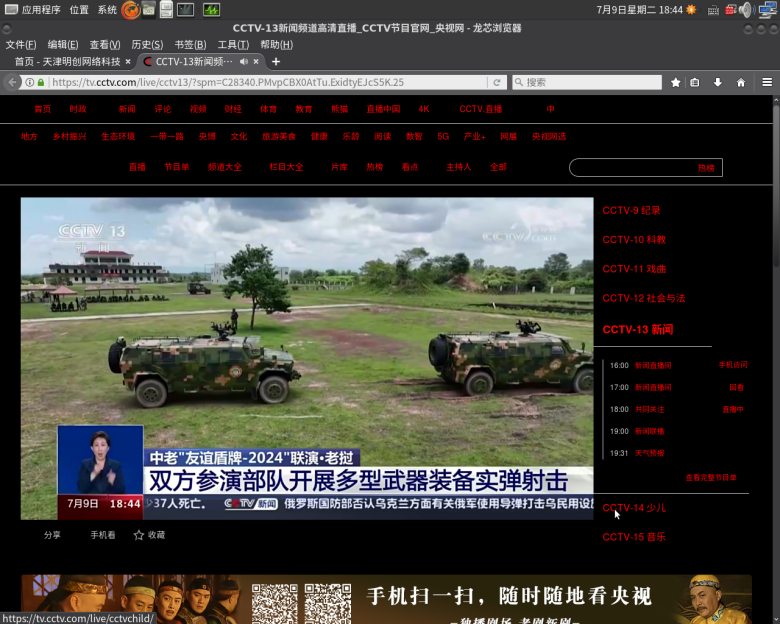Image resolution: width=780 pixels, height=624 pixels.
Task: Open the 应用程序 menu in top panel
Action: coord(34,9)
